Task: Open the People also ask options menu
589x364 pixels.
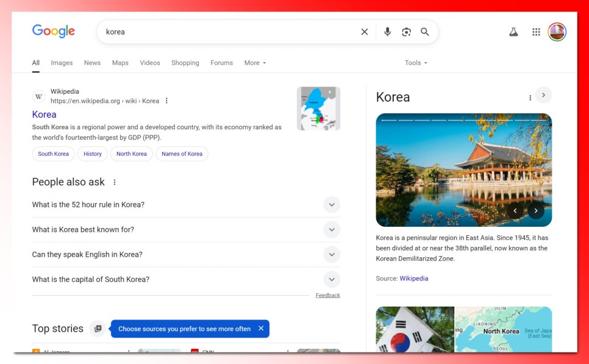Action: pos(115,182)
